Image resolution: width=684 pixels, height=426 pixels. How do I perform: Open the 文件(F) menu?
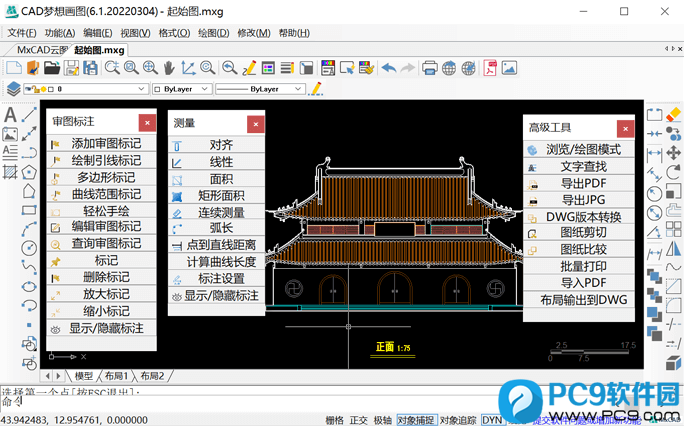[22, 33]
